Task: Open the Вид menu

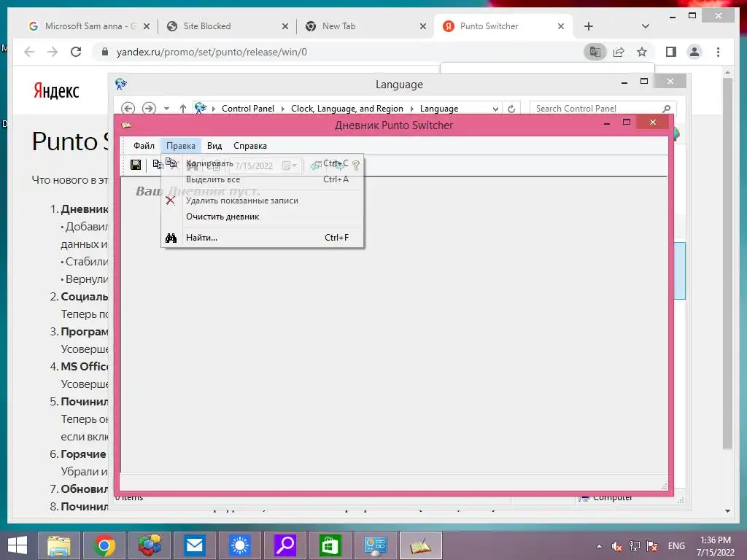Action: tap(214, 146)
